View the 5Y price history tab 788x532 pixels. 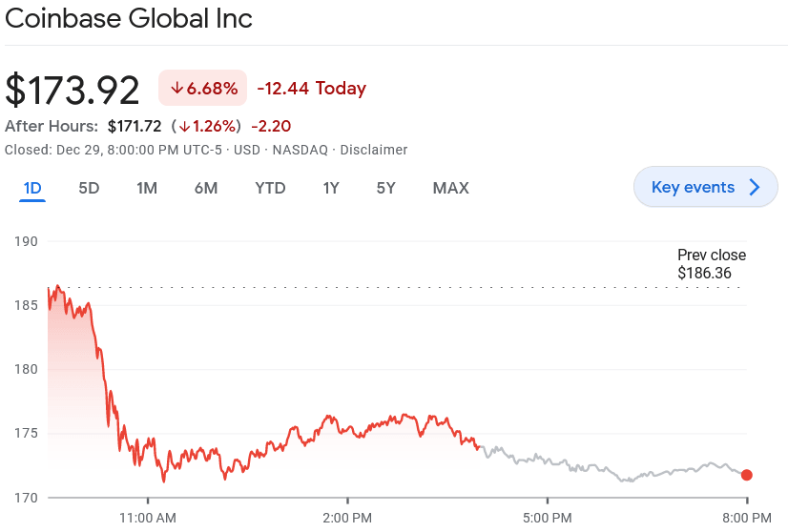[x=385, y=188]
